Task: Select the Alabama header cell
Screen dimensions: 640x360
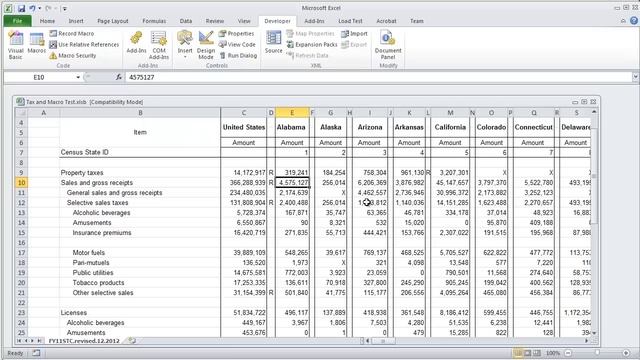Action: coord(291,127)
